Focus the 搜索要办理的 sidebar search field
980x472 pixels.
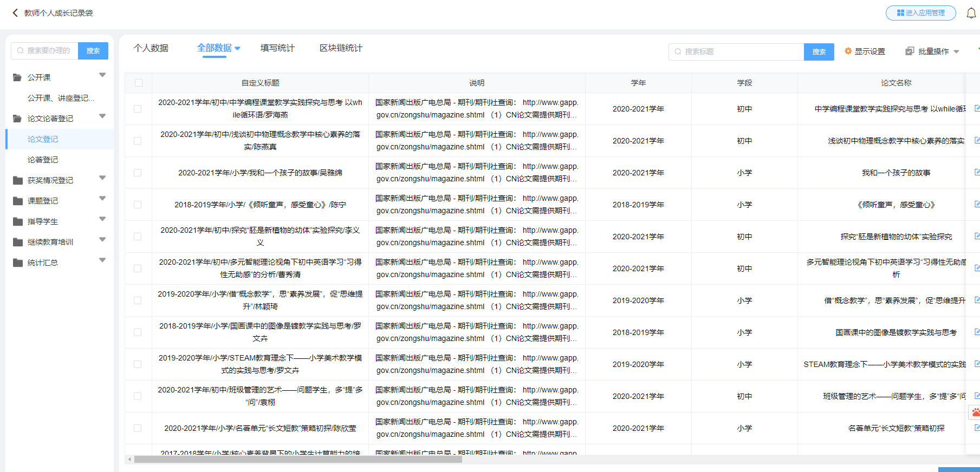(x=44, y=50)
